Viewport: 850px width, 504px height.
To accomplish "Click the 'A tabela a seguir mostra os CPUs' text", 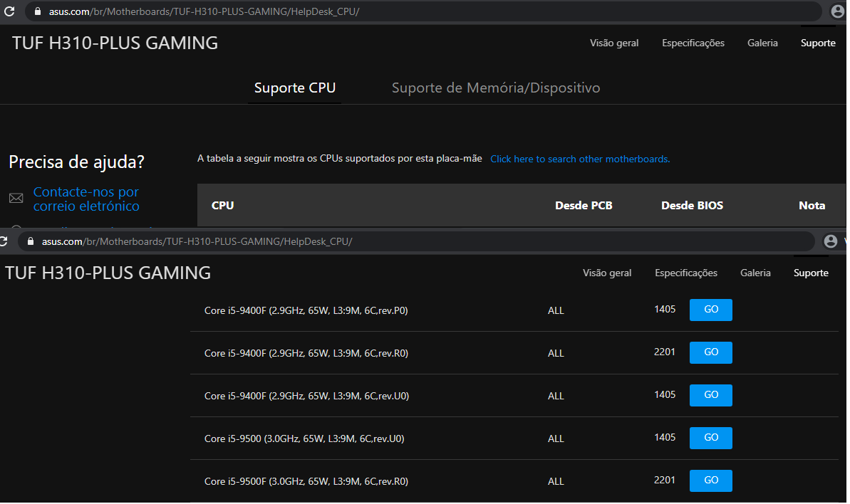I will pos(340,158).
